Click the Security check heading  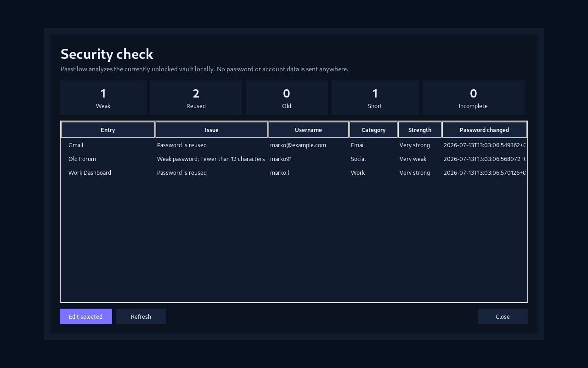coord(107,54)
